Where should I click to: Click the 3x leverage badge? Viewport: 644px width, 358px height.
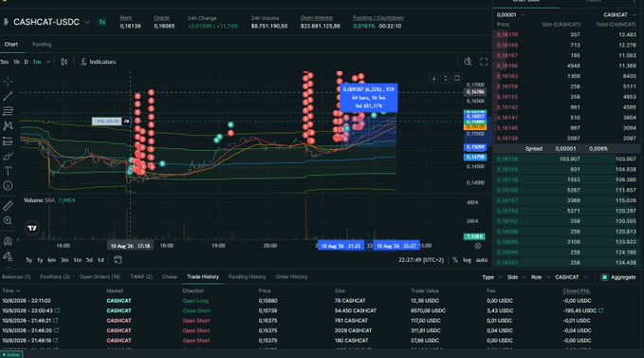click(101, 22)
